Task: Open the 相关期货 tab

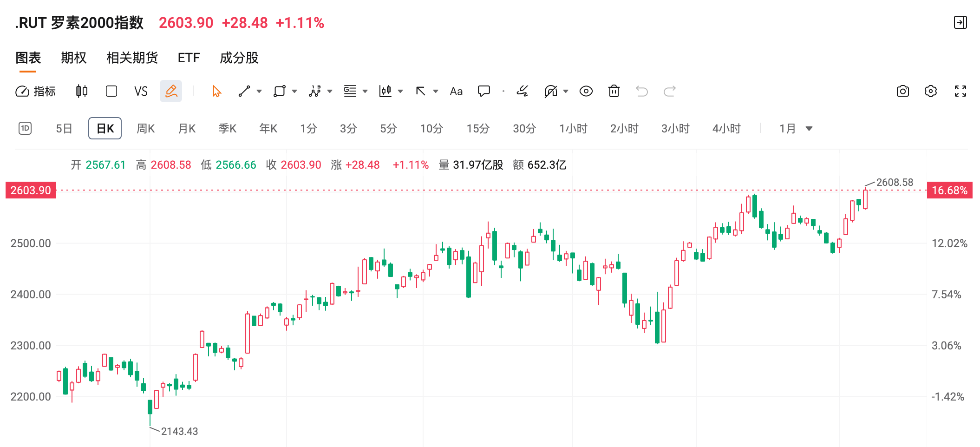Action: pyautogui.click(x=132, y=58)
